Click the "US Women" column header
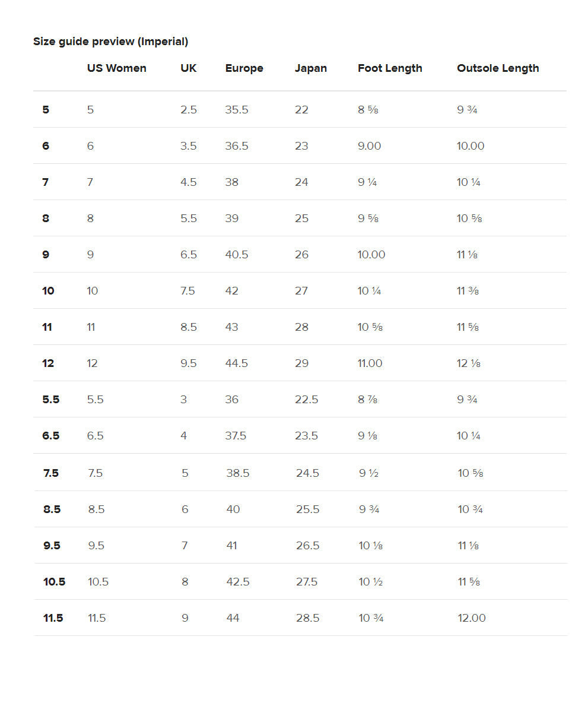575x728 pixels. (x=116, y=68)
